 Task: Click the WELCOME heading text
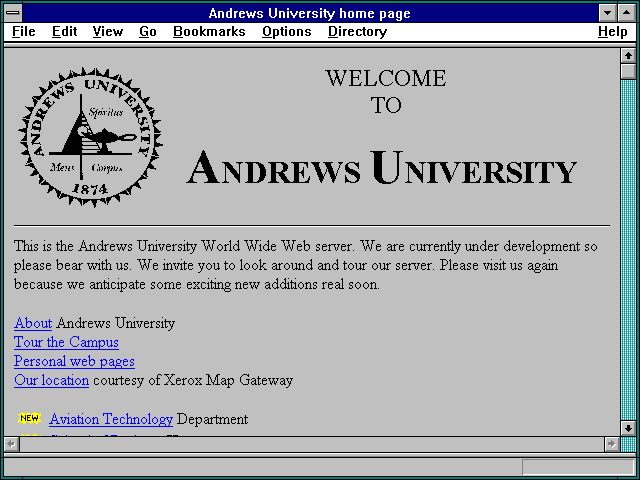coord(386,78)
